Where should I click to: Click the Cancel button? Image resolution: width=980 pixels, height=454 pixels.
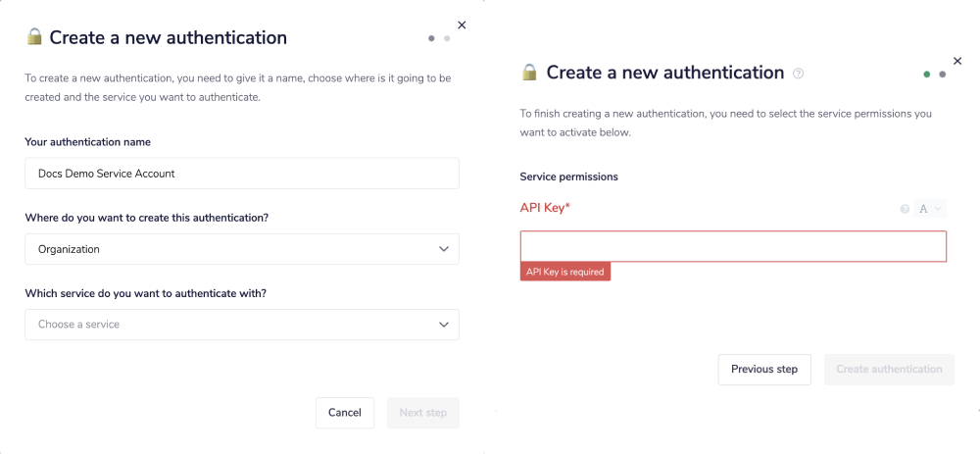345,413
